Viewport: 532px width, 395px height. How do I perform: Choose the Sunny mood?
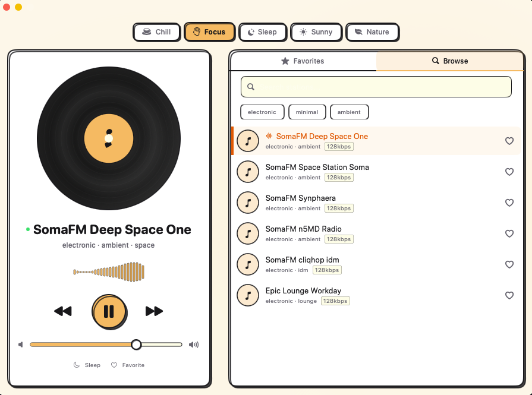coord(316,32)
